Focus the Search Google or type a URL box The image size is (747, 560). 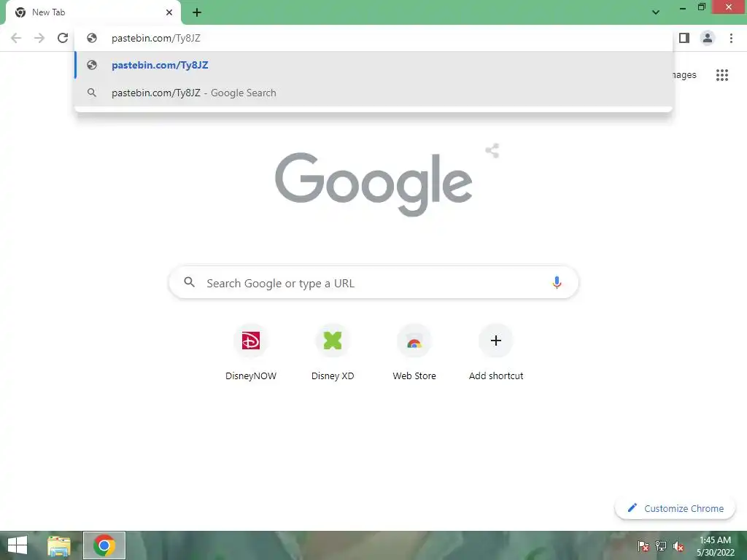[373, 283]
